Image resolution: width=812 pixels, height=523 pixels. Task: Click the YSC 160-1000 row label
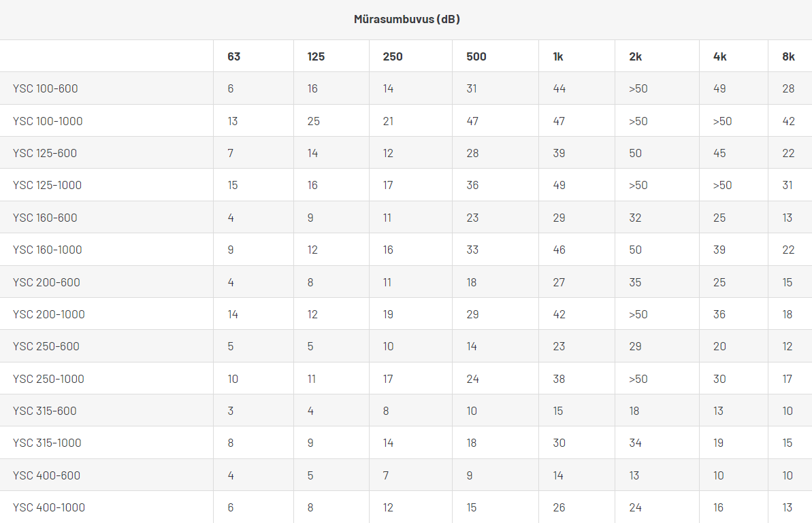tap(47, 250)
